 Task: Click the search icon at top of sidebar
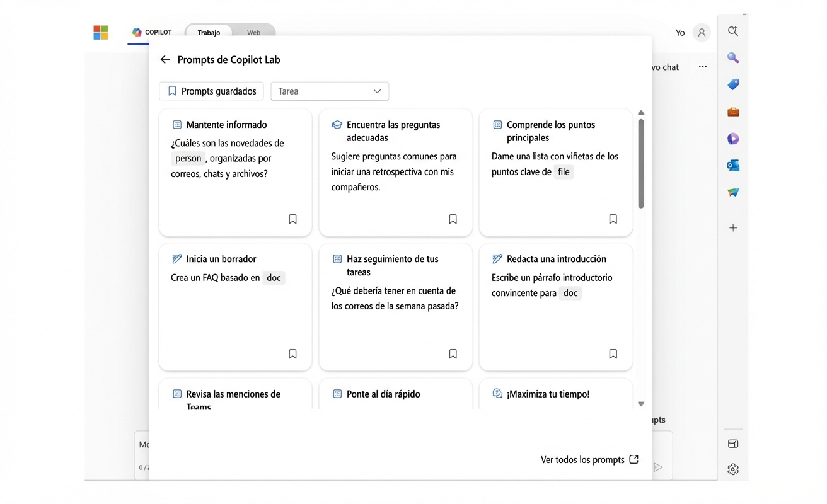(x=733, y=30)
